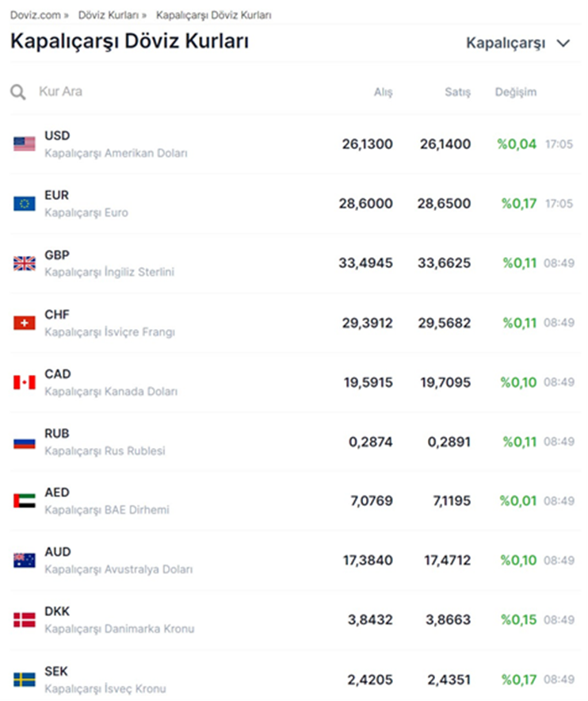588x701 pixels.
Task: Go to Doviz.com breadcrumb home
Action: pyautogui.click(x=33, y=15)
